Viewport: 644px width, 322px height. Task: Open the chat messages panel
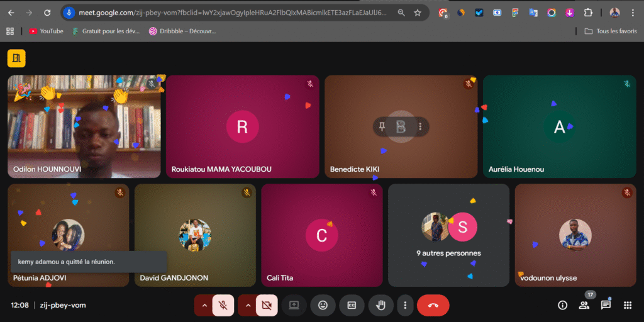coord(606,305)
